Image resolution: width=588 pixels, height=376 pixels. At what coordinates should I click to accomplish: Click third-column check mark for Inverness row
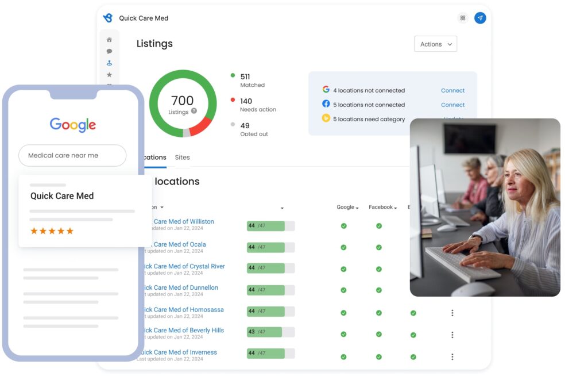413,357
